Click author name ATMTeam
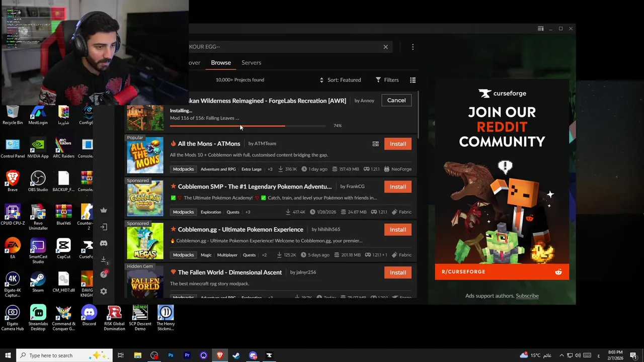Viewport: 644px width, 362px height. [x=265, y=144]
